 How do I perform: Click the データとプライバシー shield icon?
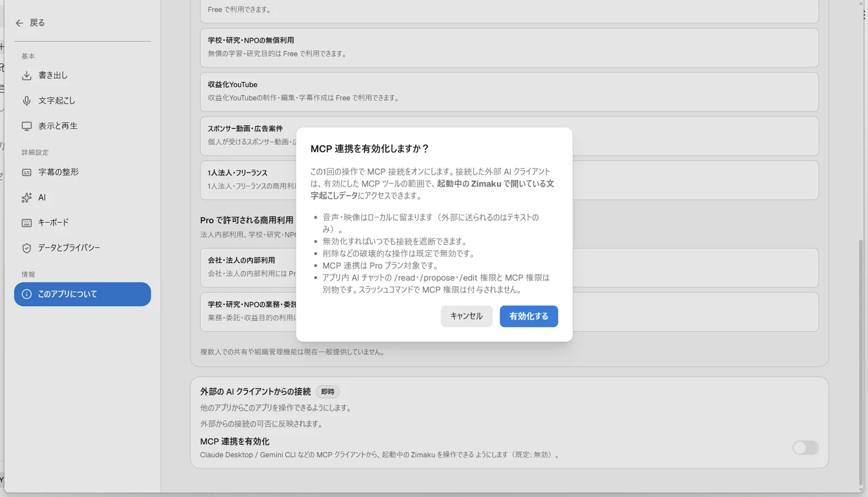pyautogui.click(x=27, y=248)
